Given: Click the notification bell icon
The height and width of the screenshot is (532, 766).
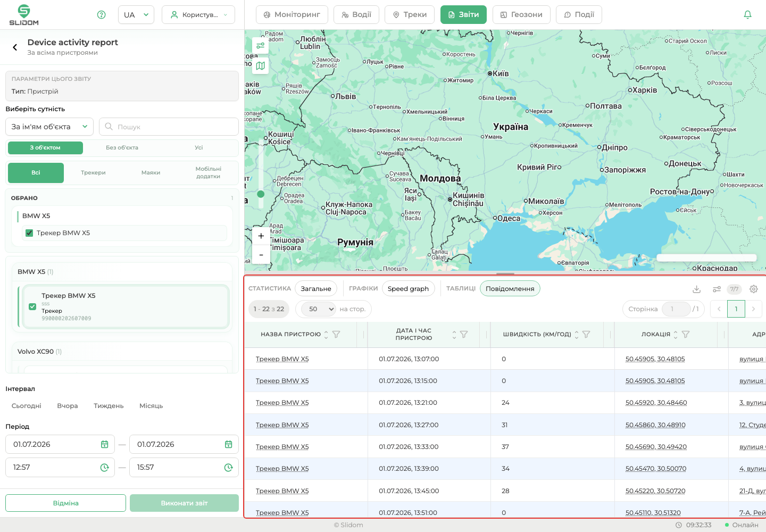Looking at the screenshot, I should 747,15.
